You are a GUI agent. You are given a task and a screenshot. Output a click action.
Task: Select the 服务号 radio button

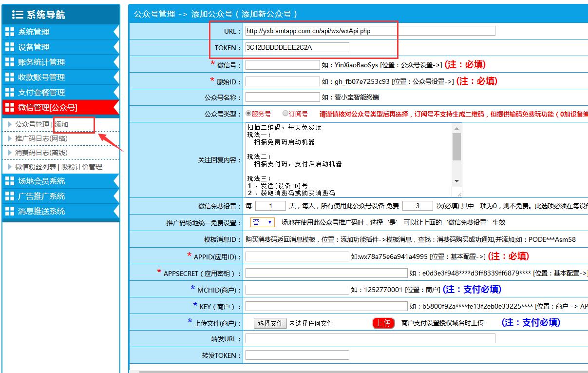[x=248, y=113]
